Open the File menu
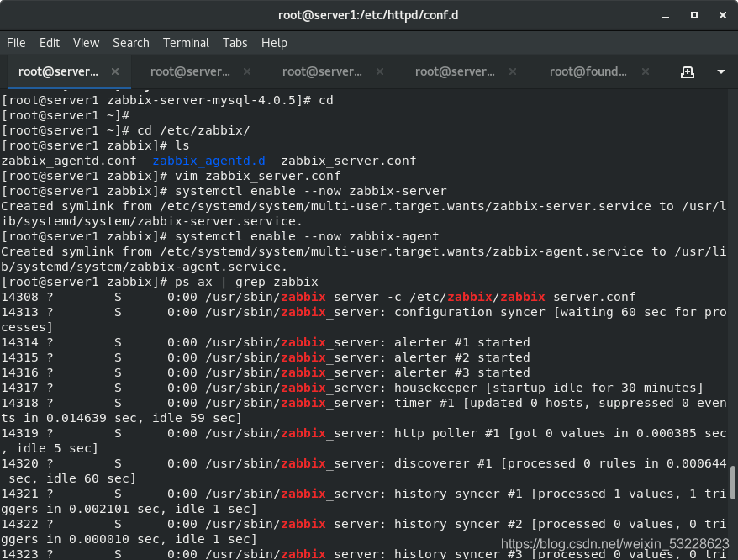 16,43
